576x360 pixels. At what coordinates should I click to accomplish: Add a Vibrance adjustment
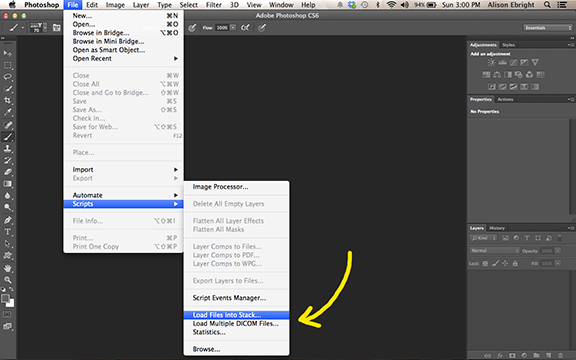pos(535,62)
